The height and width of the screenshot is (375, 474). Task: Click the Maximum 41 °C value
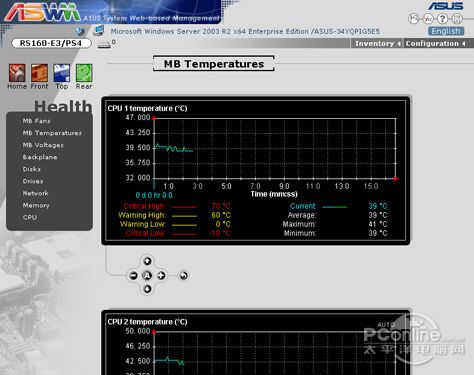378,224
